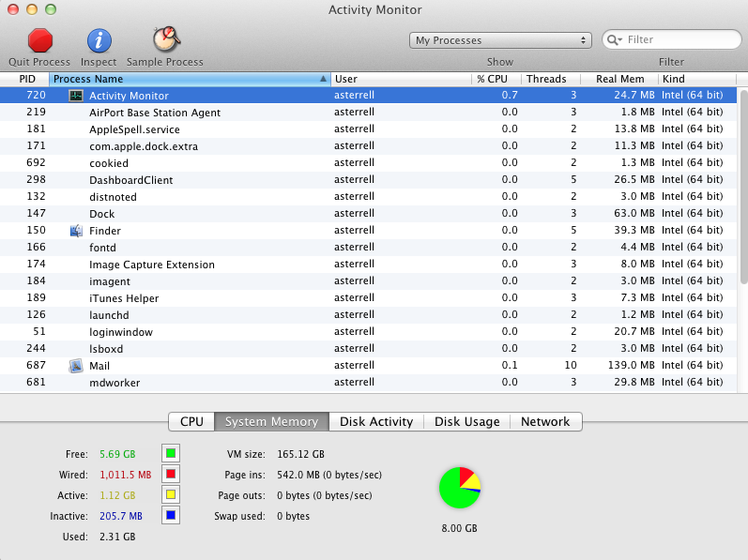The width and height of the screenshot is (748, 560).
Task: Click the 139.0 MB memory value for Mail
Action: (x=631, y=365)
